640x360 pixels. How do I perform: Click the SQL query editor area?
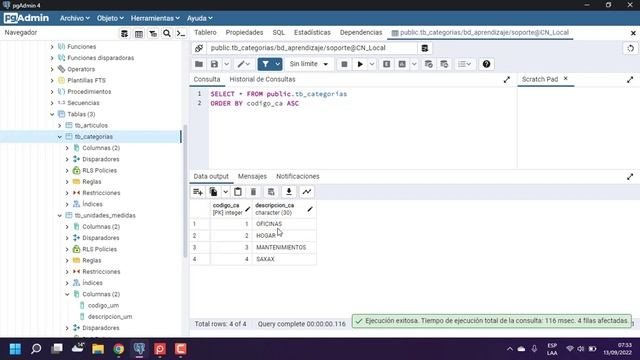(362, 127)
